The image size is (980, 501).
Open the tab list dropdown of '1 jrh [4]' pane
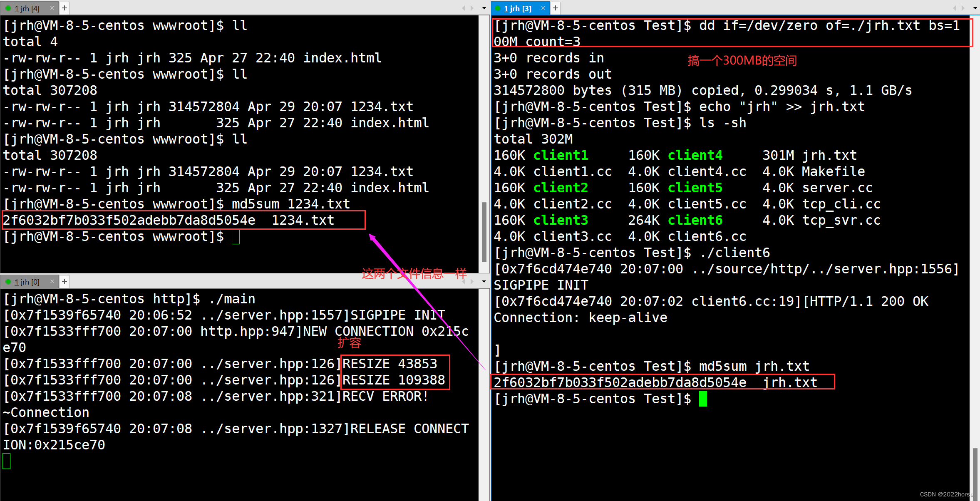point(484,8)
